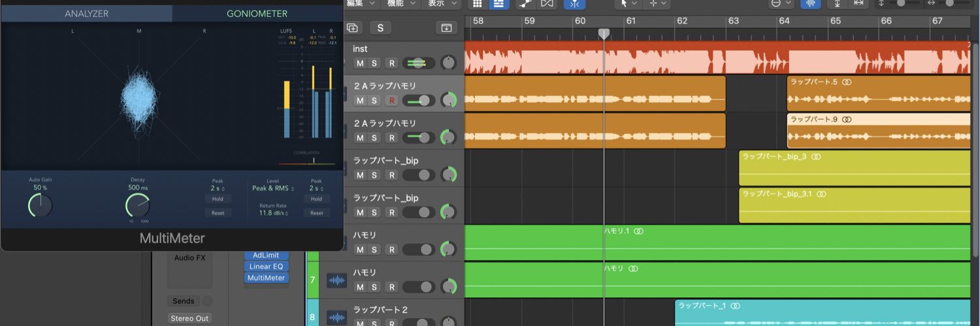Open the secondary crosshair tool menu
This screenshot has width=980, height=326.
point(657,4)
